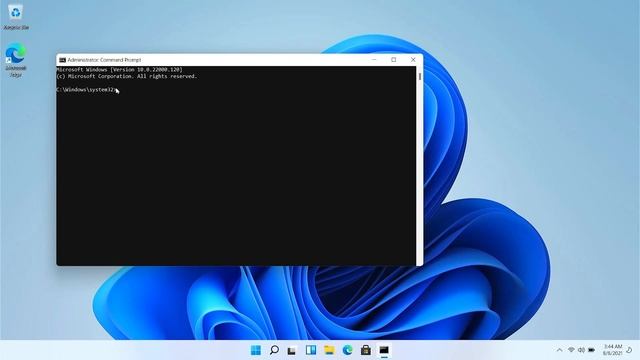Click the Command Prompt title bar icon
Image resolution: width=640 pixels, height=360 pixels.
pos(62,60)
